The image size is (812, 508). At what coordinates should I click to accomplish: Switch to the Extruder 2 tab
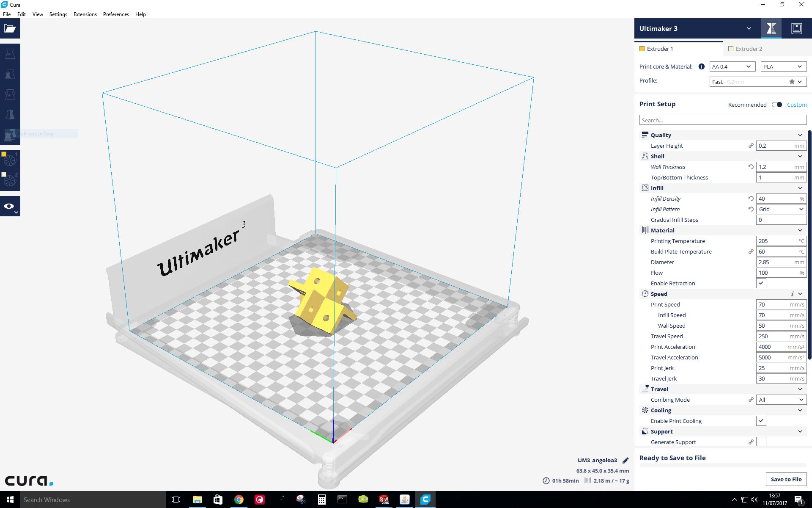coord(767,49)
